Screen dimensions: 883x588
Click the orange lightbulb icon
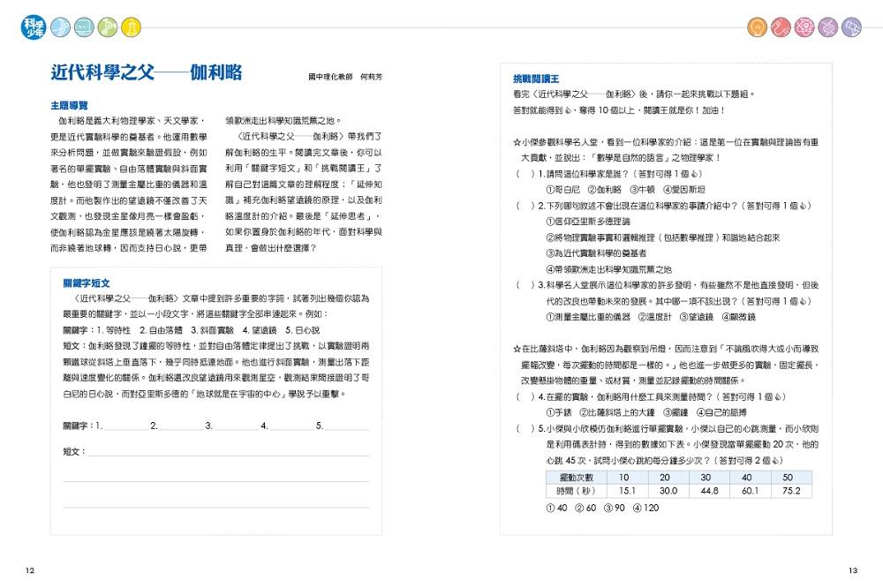pos(758,27)
